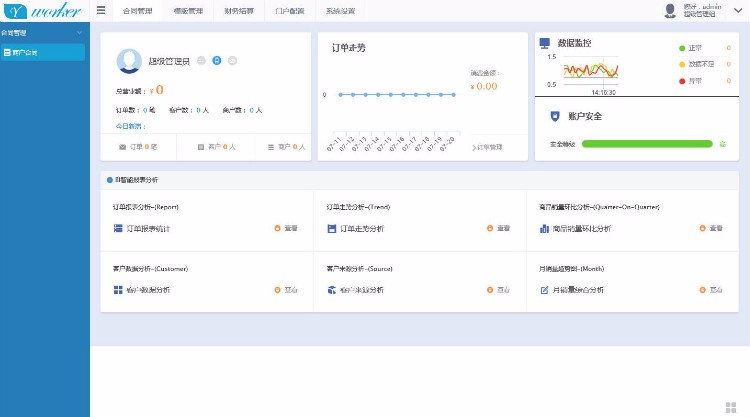
Task: Toggle the hamburger sidebar menu icon
Action: [101, 10]
